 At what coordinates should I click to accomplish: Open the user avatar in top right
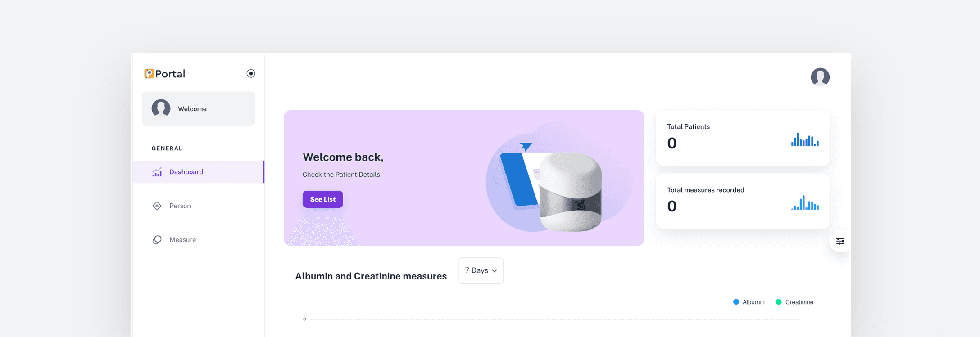pos(820,77)
